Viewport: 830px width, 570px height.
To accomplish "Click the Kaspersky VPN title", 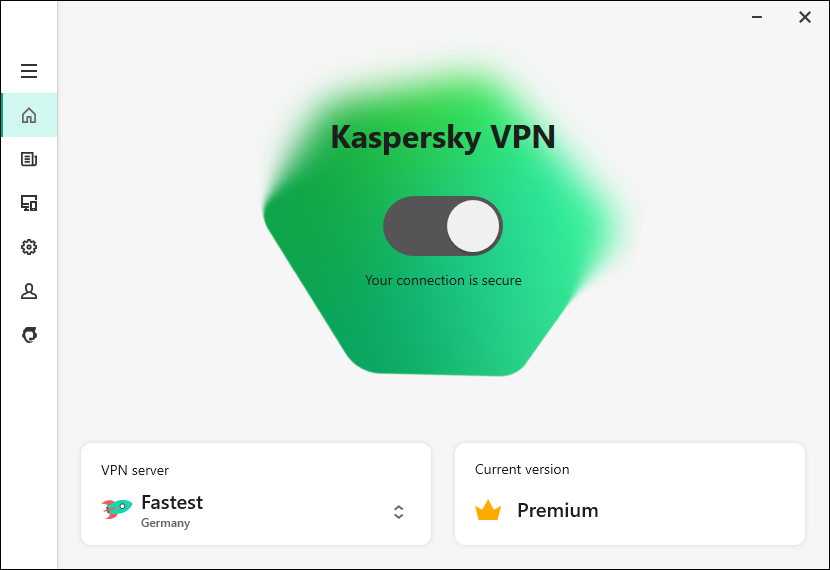I will [443, 137].
